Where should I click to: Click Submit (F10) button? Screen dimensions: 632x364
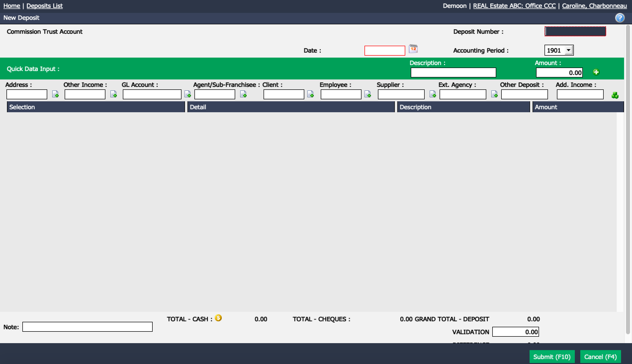coord(552,357)
